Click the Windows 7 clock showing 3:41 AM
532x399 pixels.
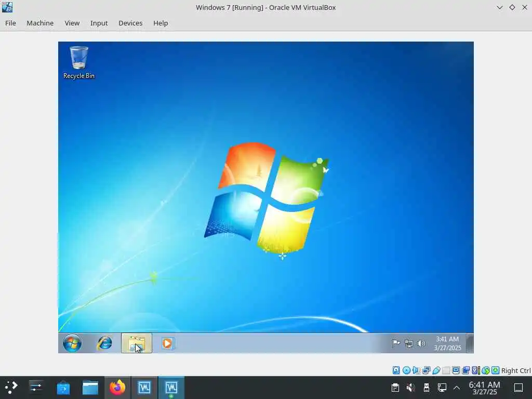pos(447,343)
